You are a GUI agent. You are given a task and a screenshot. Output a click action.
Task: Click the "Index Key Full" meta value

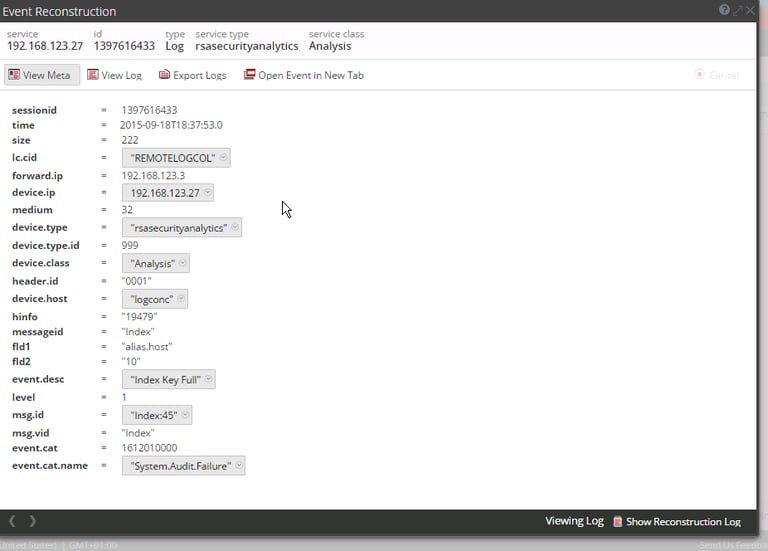click(x=166, y=380)
